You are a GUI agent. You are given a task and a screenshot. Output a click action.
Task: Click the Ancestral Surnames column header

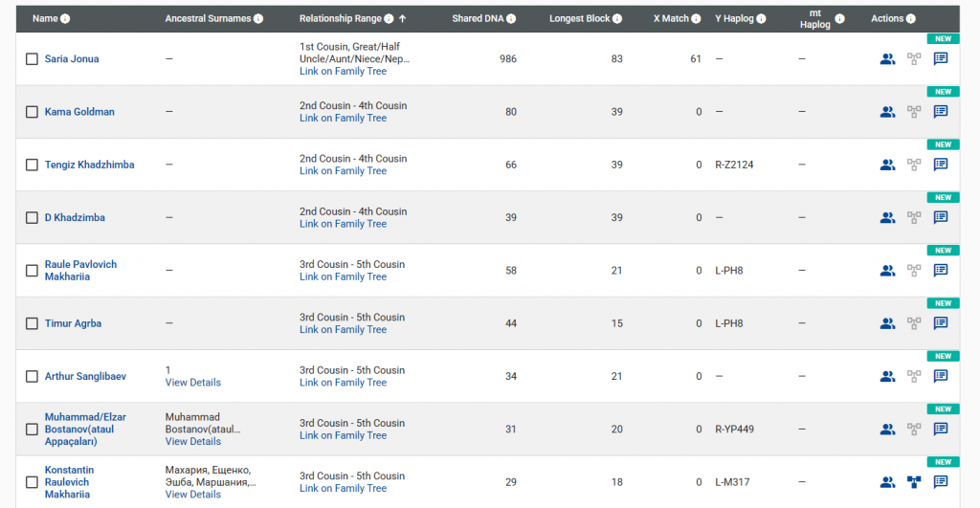(208, 19)
